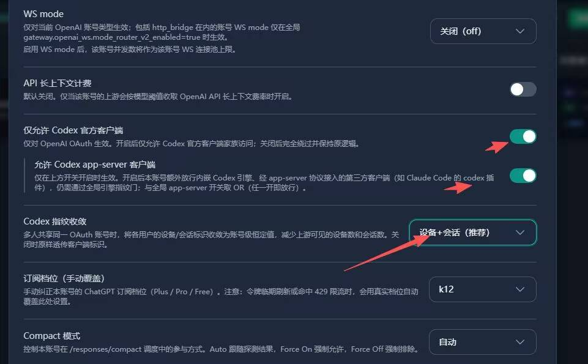588x364 pixels.
Task: Click the chevron arrow beside 自动
Action: click(x=519, y=342)
